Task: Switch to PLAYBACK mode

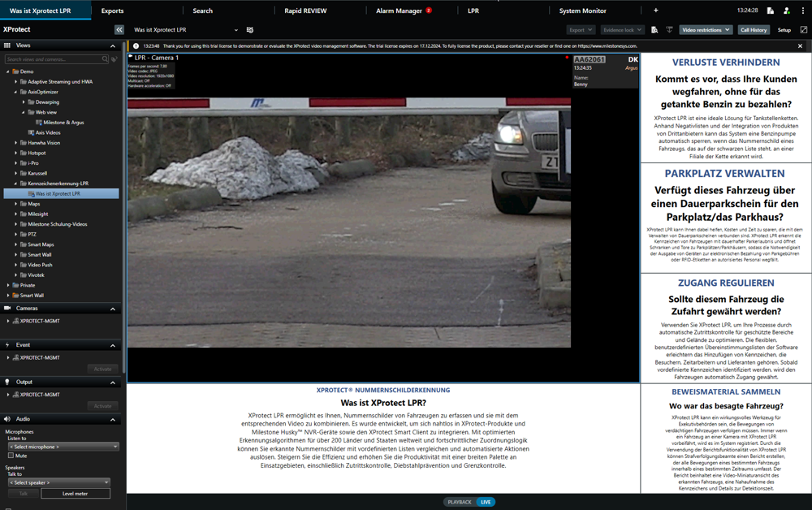Action: pyautogui.click(x=460, y=502)
